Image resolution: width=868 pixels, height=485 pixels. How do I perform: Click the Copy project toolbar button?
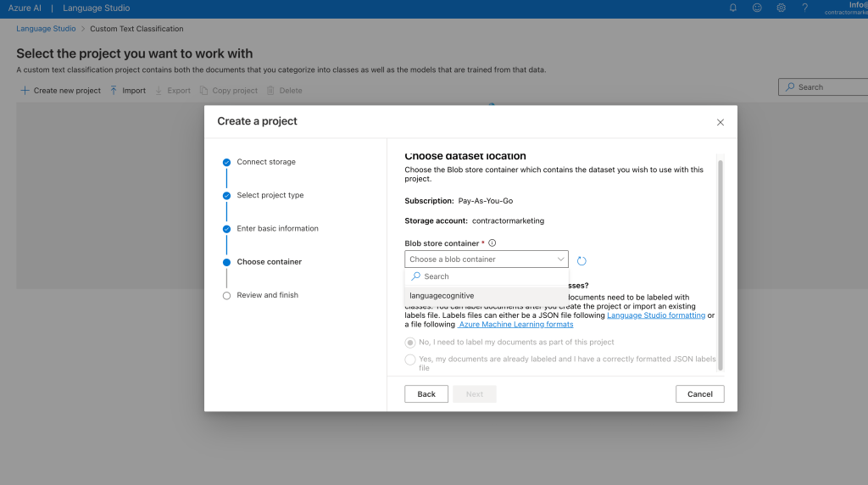[x=229, y=90]
